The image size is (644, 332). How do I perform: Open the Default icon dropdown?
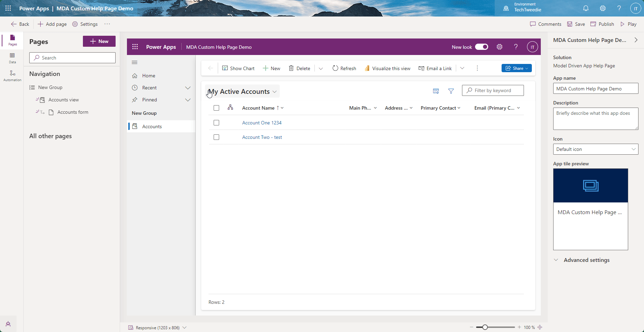(x=595, y=149)
